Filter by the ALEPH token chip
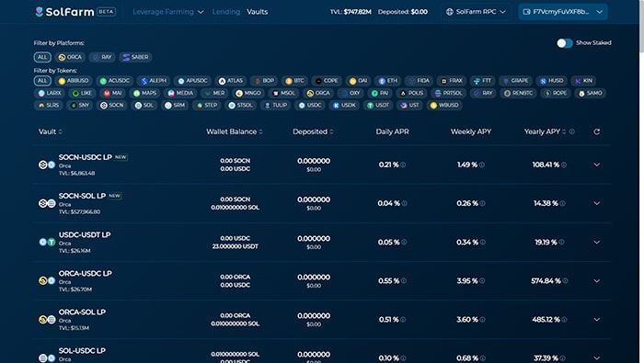The width and height of the screenshot is (644, 363). coord(154,81)
